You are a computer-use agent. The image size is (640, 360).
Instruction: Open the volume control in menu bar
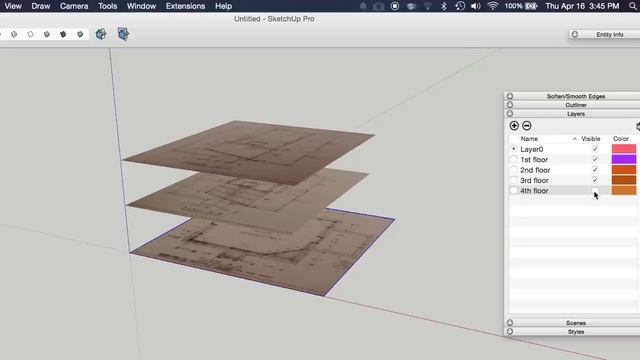coord(476,6)
